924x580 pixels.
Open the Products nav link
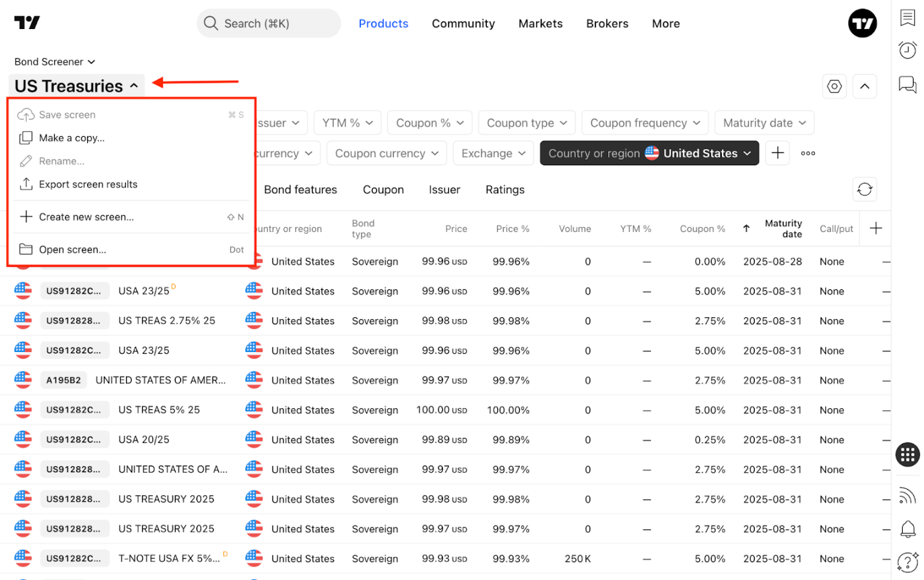[384, 23]
